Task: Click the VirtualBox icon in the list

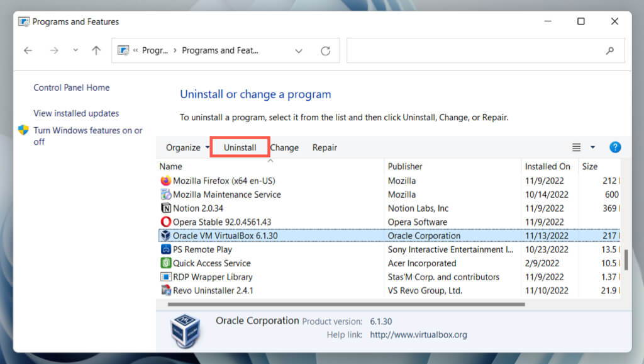Action: pyautogui.click(x=165, y=236)
